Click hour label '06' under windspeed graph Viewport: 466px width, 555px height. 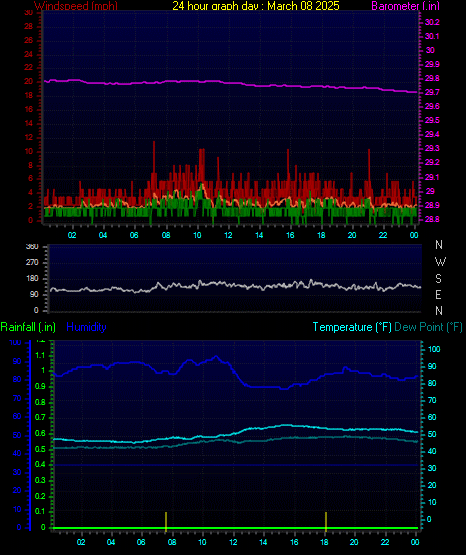click(x=134, y=235)
